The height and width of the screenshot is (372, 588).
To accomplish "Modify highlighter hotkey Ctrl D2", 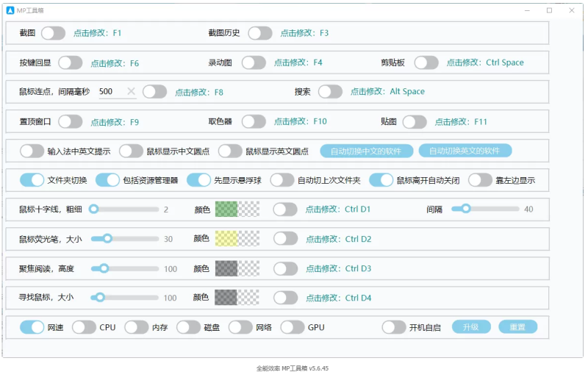I will click(339, 239).
